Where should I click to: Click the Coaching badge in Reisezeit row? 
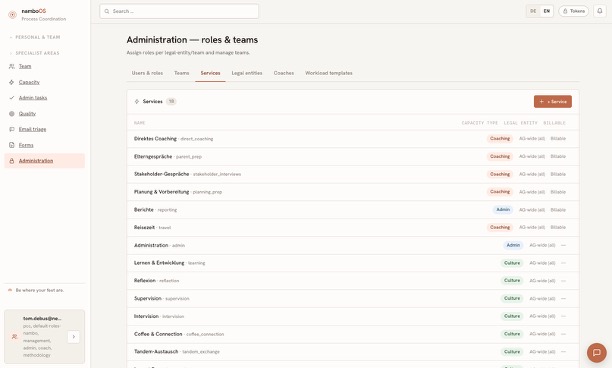pos(500,227)
